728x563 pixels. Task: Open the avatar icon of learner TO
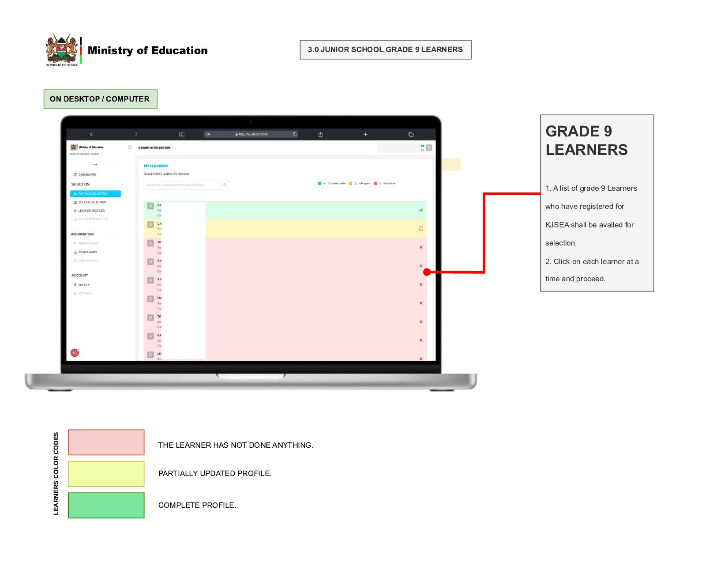pyautogui.click(x=150, y=317)
